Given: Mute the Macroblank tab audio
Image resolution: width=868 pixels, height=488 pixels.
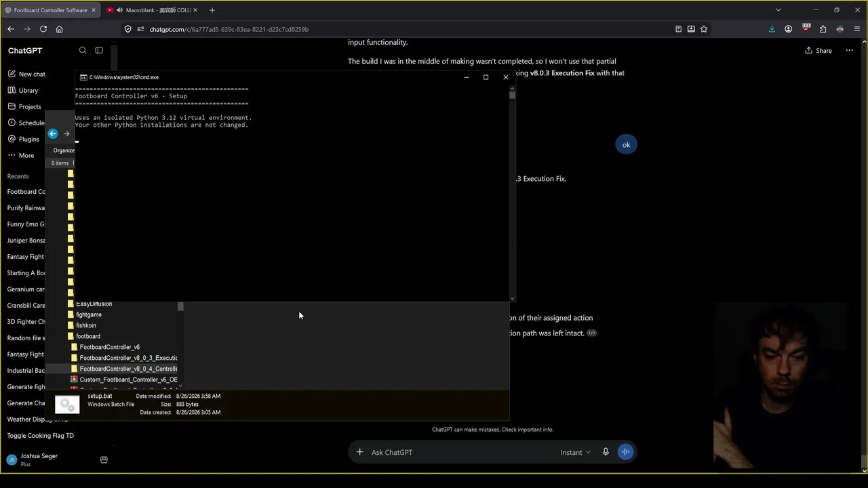Looking at the screenshot, I should (119, 10).
